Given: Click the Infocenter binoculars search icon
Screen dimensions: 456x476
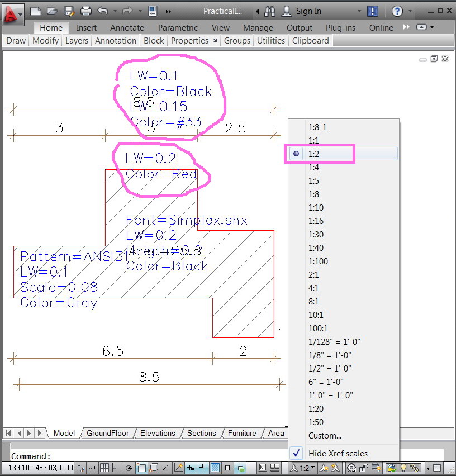Looking at the screenshot, I should pyautogui.click(x=269, y=11).
